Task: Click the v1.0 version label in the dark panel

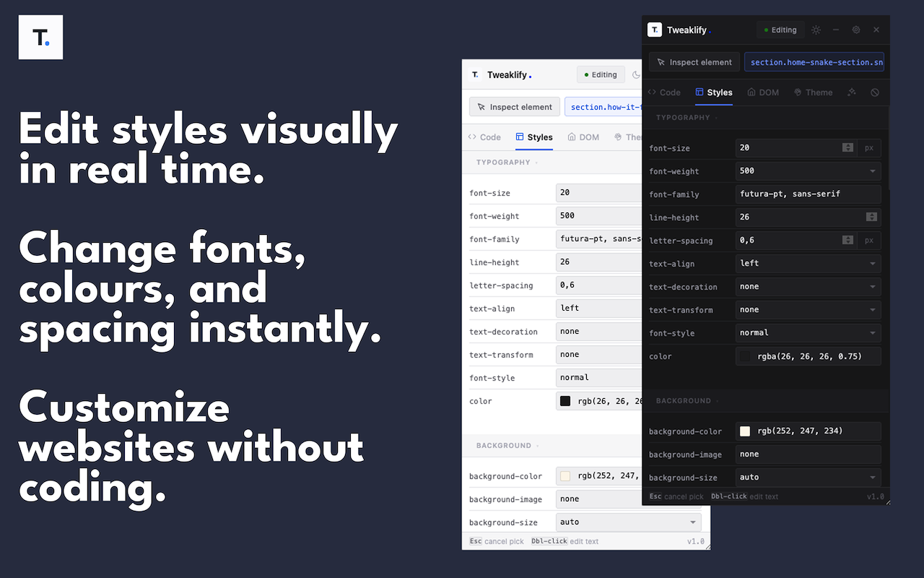Action: tap(875, 497)
